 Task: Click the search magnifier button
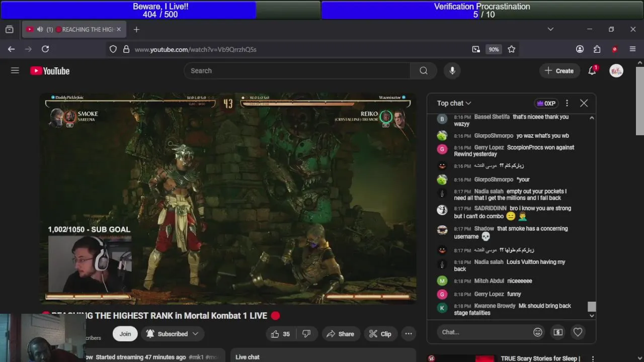[424, 71]
